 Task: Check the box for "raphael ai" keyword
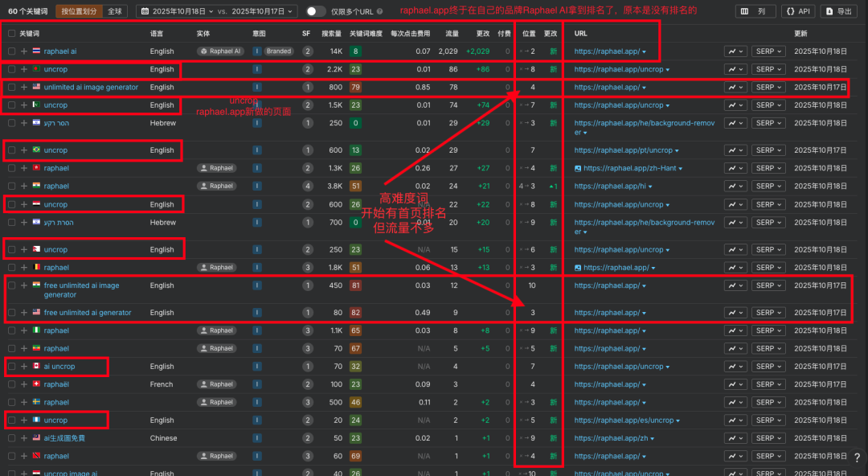coord(11,51)
